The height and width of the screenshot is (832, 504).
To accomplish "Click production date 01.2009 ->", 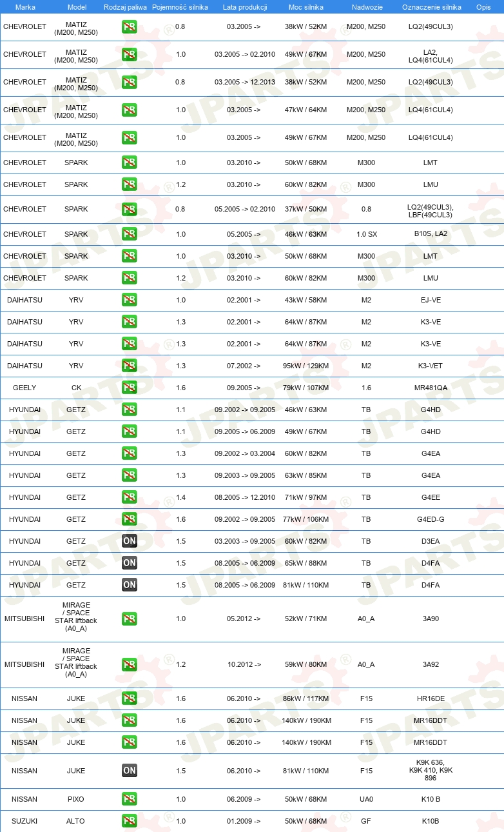I will 244,821.
